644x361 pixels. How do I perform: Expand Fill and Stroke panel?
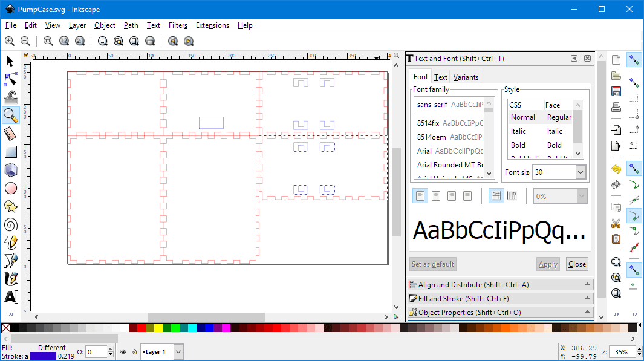[500, 299]
